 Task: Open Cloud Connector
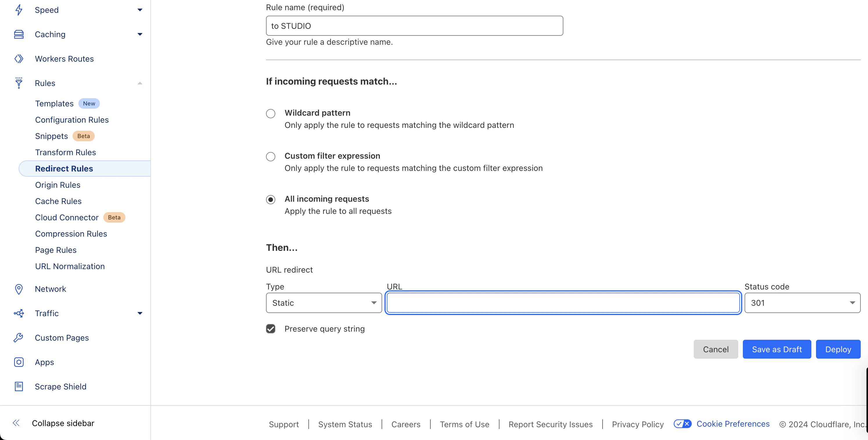[67, 217]
